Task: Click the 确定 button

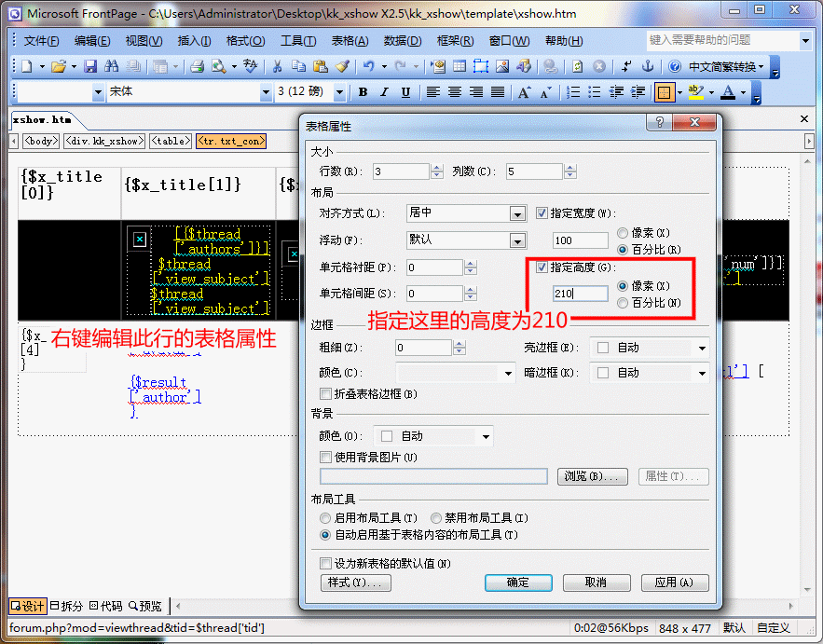Action: (518, 582)
